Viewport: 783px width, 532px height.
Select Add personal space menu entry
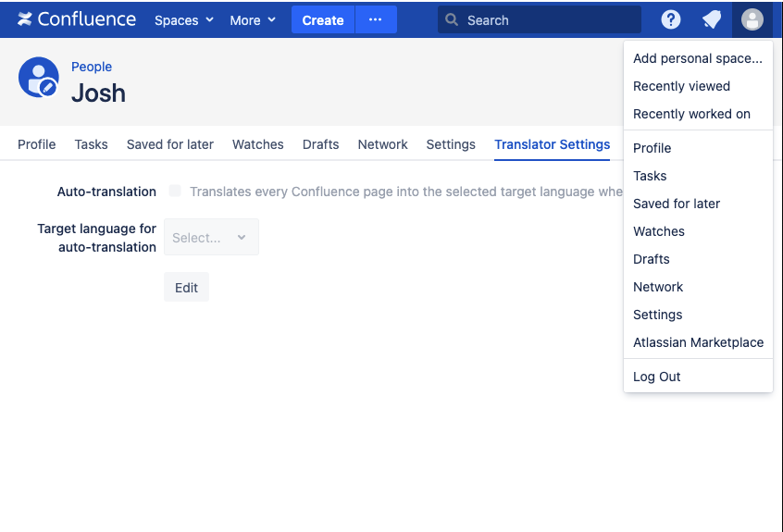tap(698, 58)
